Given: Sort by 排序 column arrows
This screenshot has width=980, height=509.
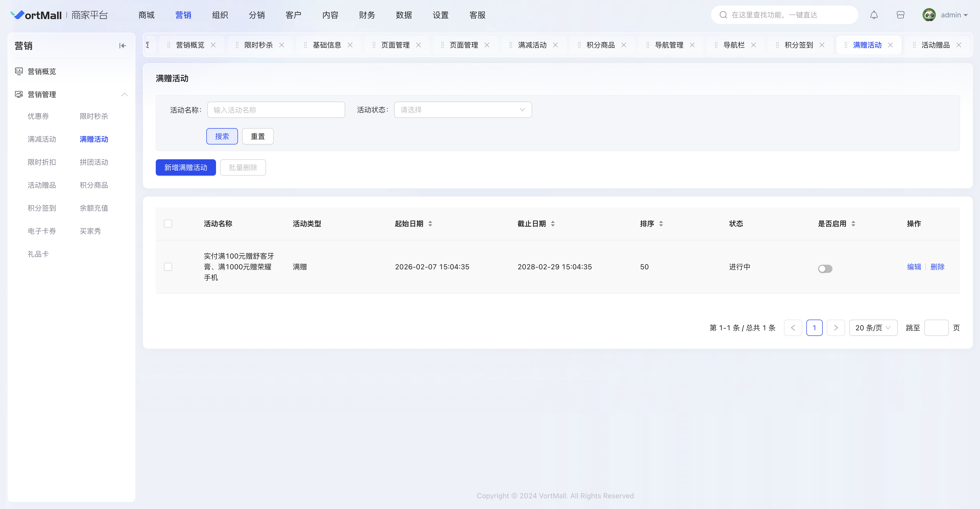Looking at the screenshot, I should coord(661,224).
